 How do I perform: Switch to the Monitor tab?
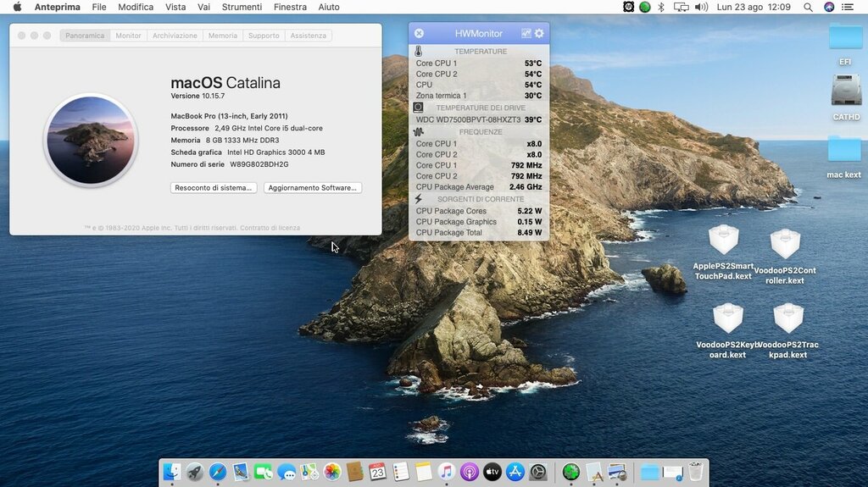129,36
